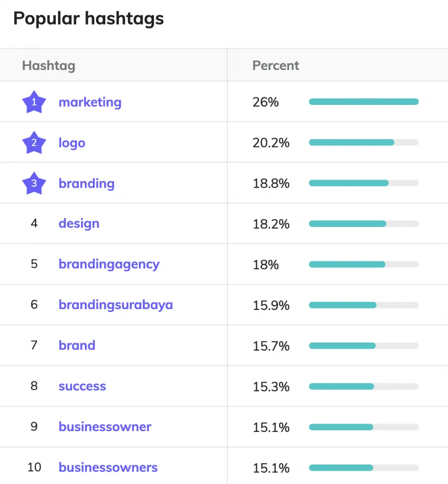Select the branding hashtag

pyautogui.click(x=86, y=183)
